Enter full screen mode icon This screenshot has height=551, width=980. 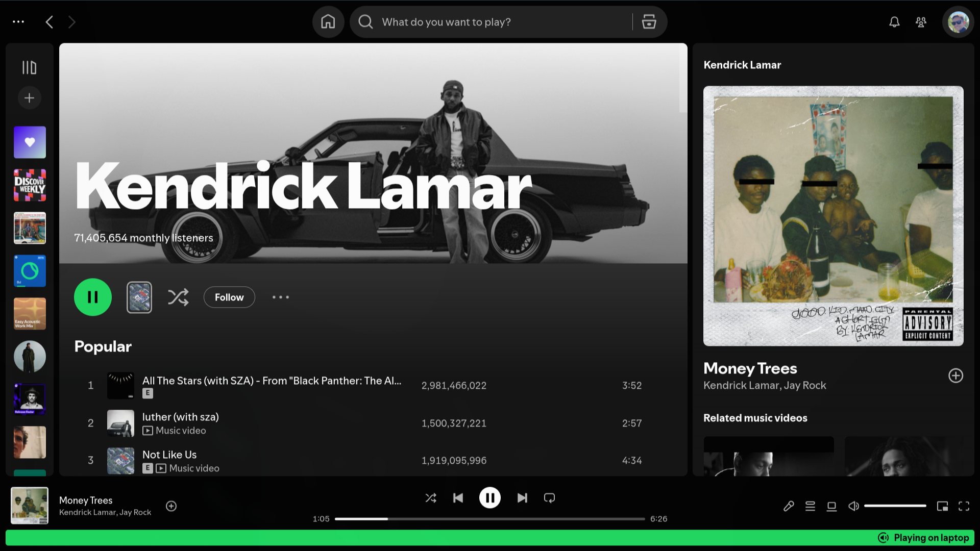point(964,506)
